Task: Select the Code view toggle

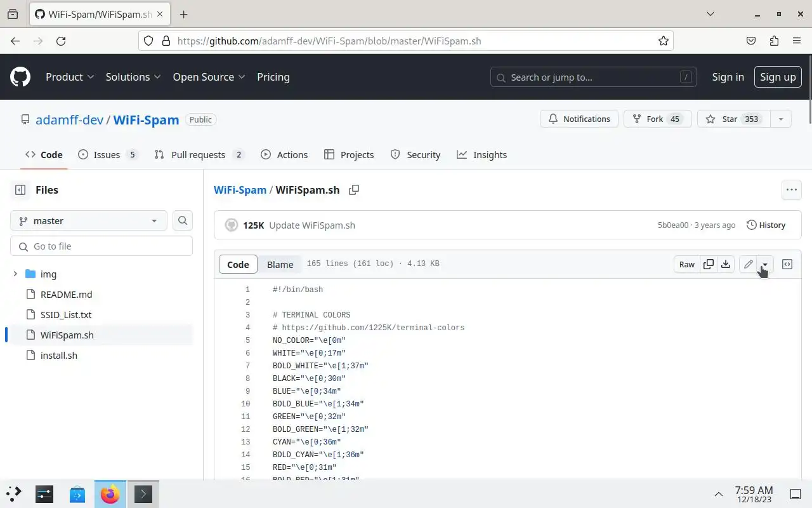Action: click(x=238, y=264)
